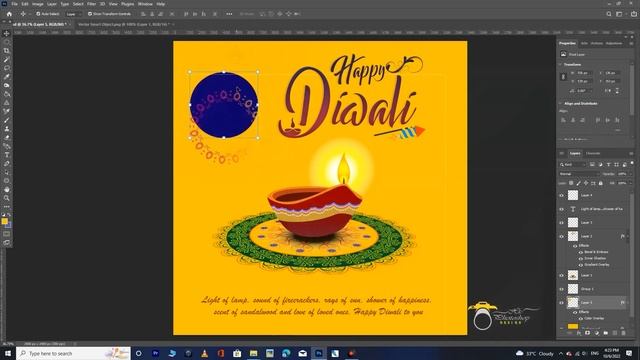Click the Quick Mask mode icon
This screenshot has height=360, width=640.
coord(7,234)
